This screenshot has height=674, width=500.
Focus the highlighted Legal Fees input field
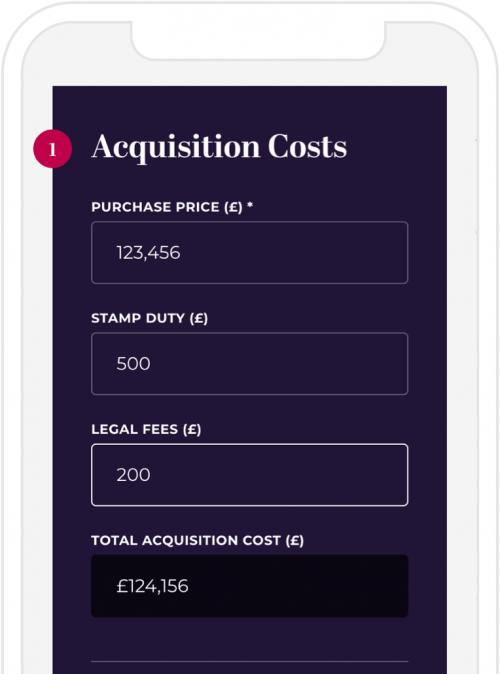pos(249,475)
